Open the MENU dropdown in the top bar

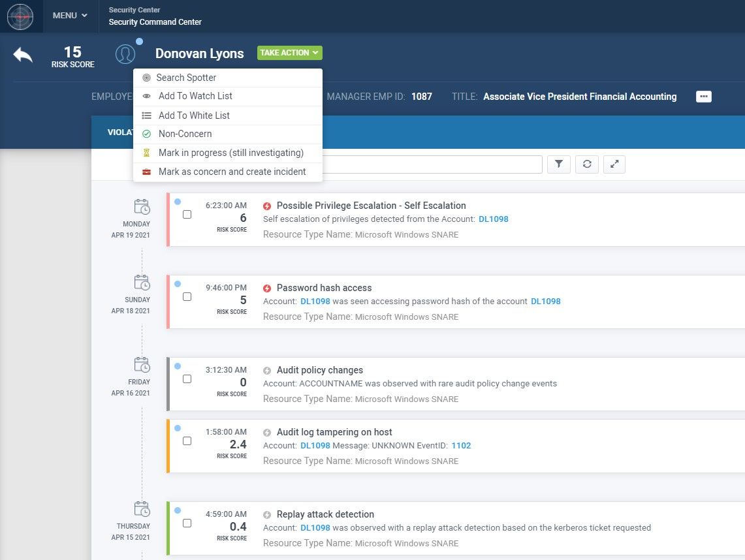coord(69,15)
